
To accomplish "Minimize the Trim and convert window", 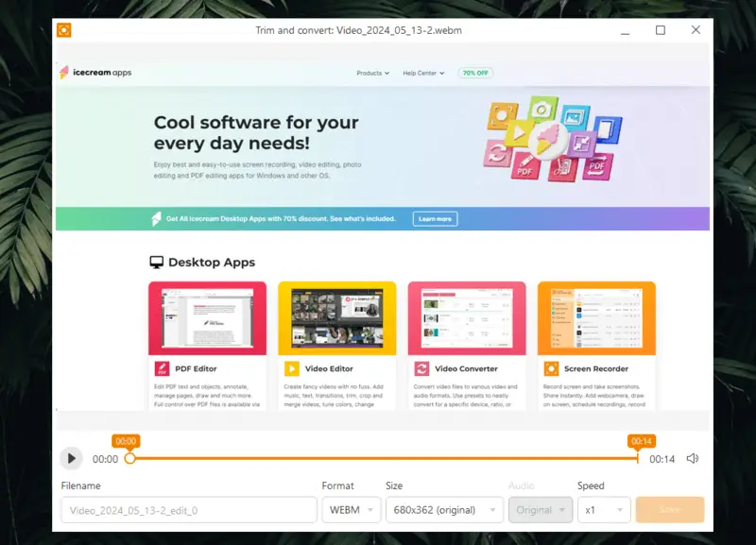I will pos(626,32).
